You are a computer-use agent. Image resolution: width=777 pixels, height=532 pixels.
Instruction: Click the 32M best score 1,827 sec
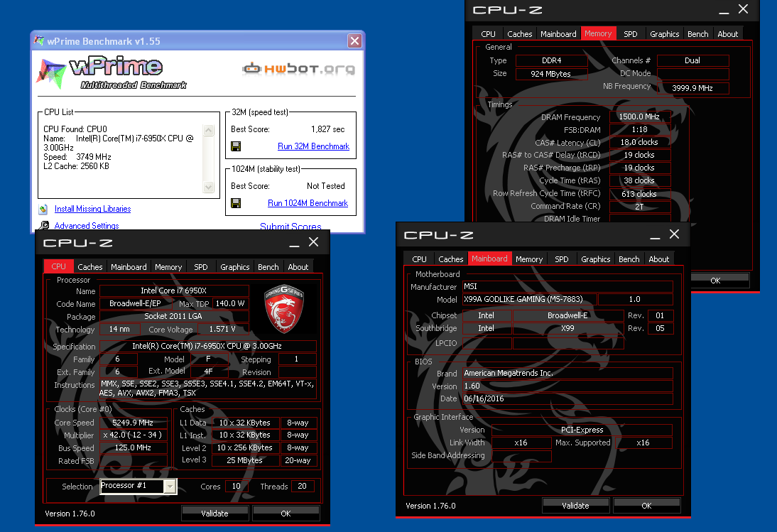pyautogui.click(x=327, y=129)
